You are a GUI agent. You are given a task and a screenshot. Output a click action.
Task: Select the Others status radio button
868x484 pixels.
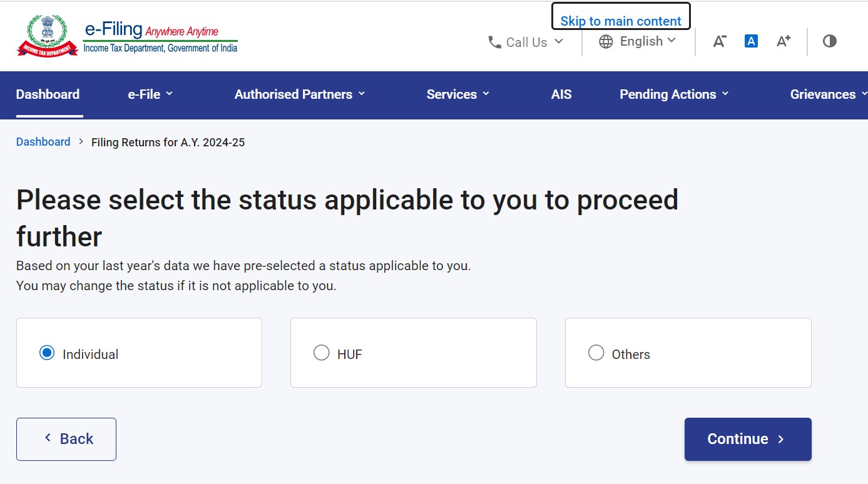coord(596,353)
